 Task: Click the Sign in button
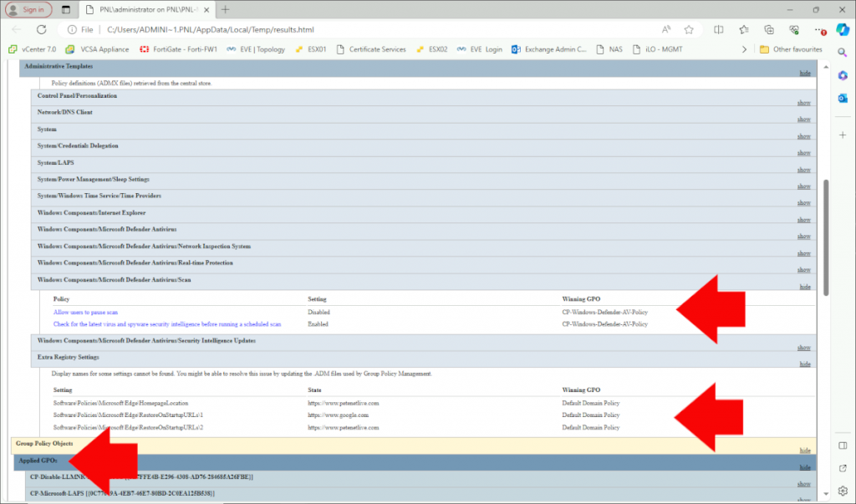tap(29, 9)
